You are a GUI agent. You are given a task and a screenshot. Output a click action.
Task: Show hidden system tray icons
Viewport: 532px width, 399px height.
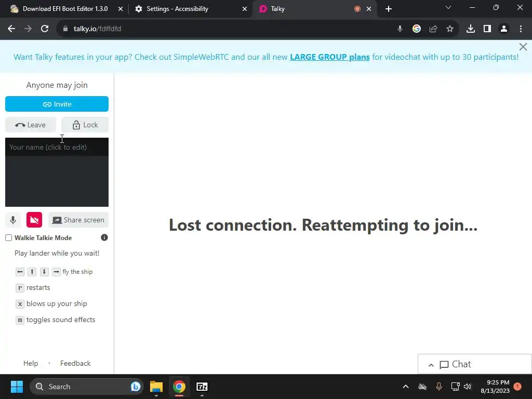click(405, 387)
